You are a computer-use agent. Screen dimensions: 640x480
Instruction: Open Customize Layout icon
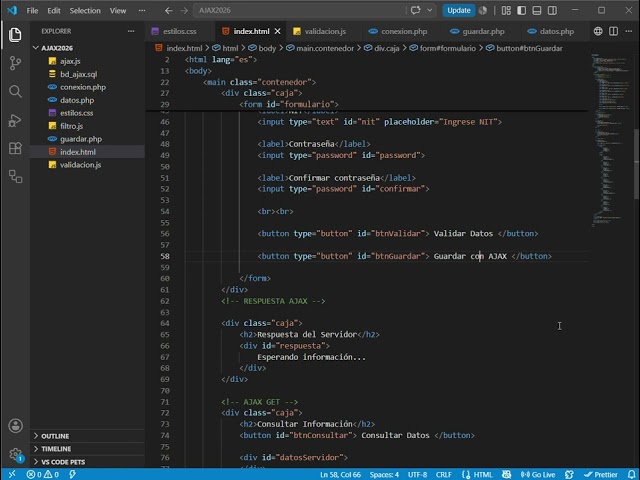click(506, 11)
